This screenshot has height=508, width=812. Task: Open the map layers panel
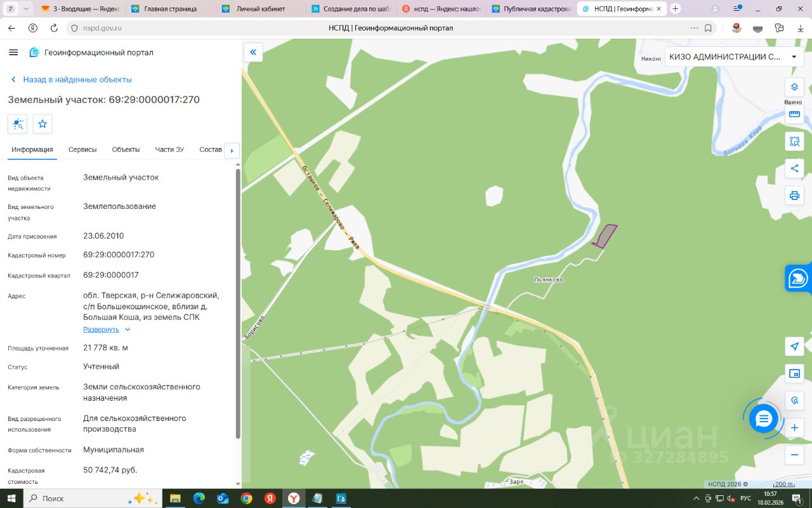click(x=794, y=87)
